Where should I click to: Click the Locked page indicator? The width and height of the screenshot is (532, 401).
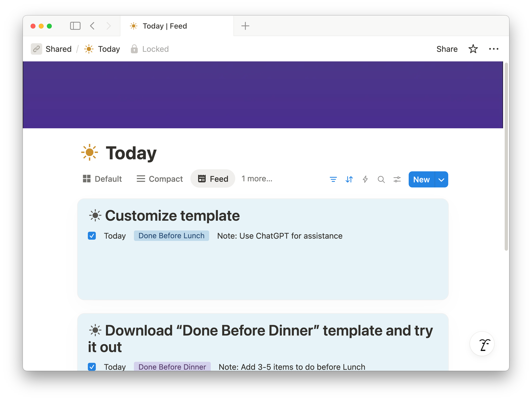pos(150,49)
